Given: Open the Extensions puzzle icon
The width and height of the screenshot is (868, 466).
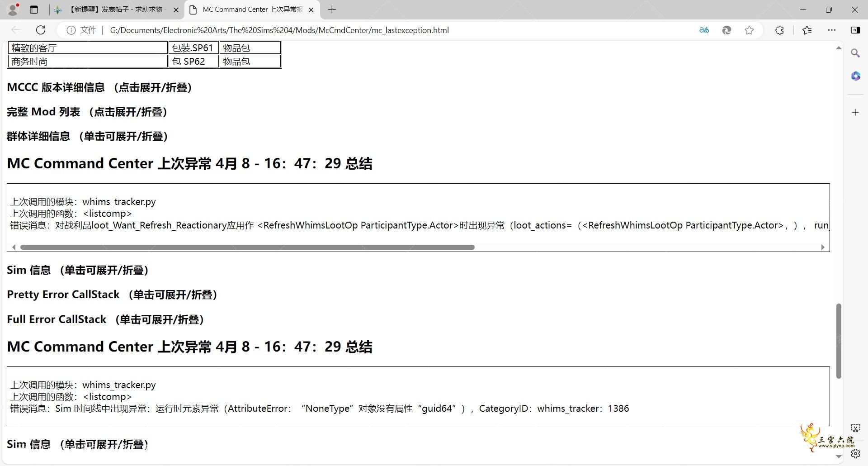Looking at the screenshot, I should click(x=779, y=30).
